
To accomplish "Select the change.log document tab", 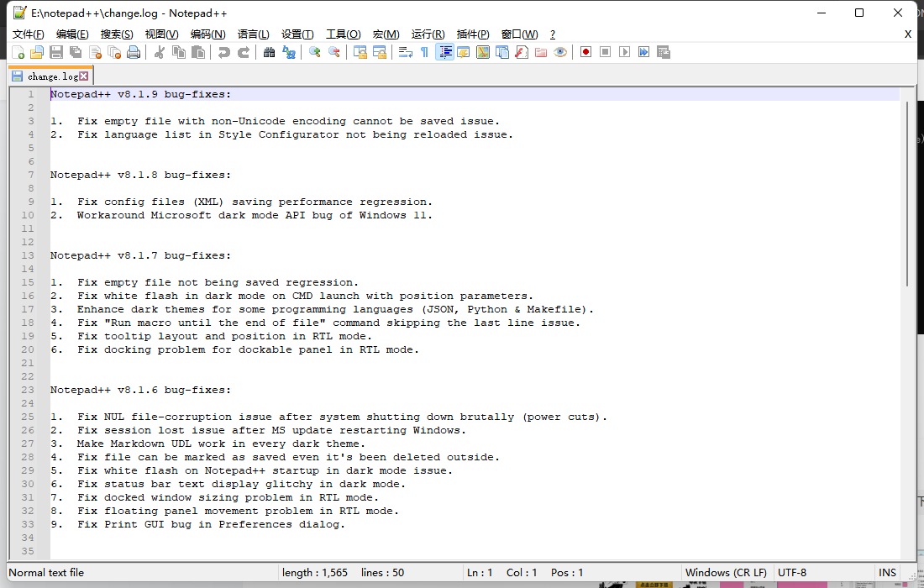I will click(x=50, y=76).
